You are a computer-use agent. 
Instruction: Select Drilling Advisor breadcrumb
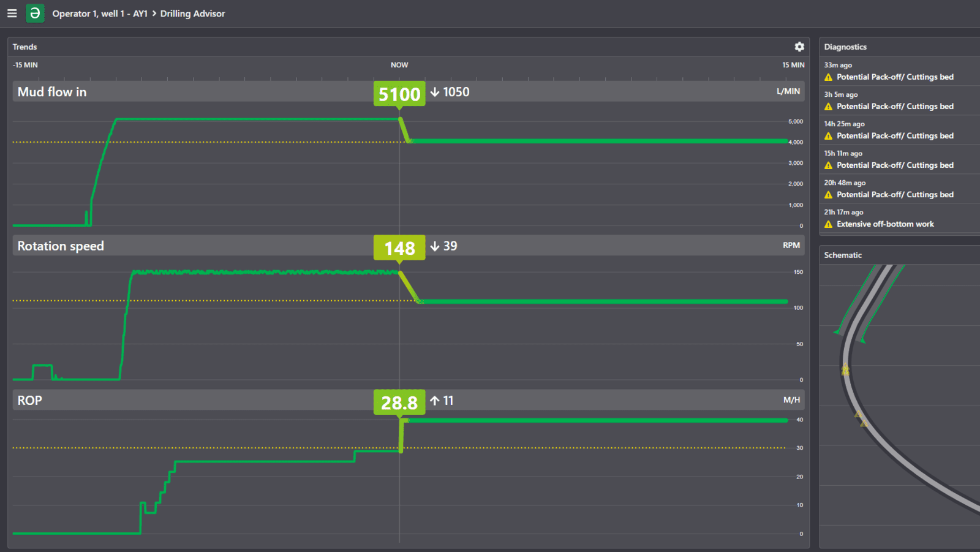pos(192,13)
